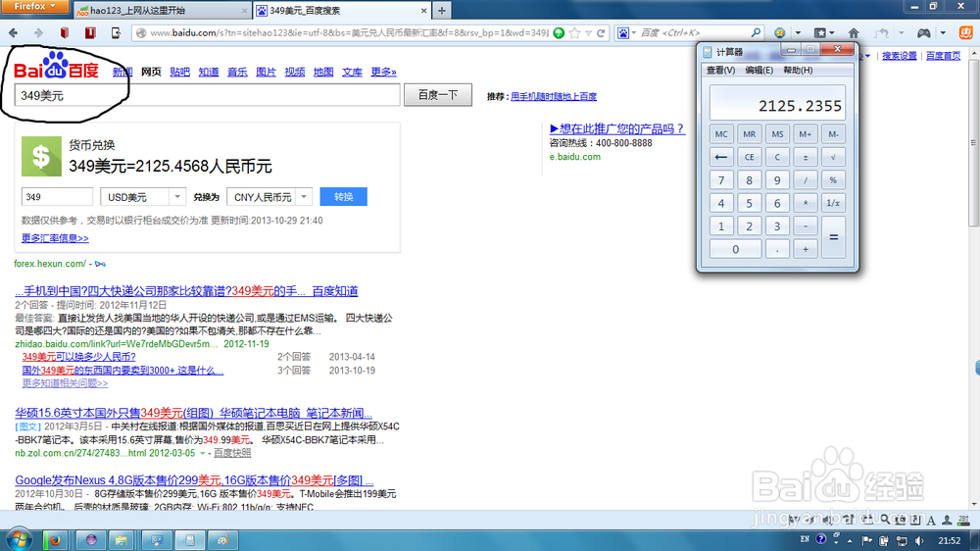980x551 pixels.
Task: Open 搜索设置 link
Action: 899,56
